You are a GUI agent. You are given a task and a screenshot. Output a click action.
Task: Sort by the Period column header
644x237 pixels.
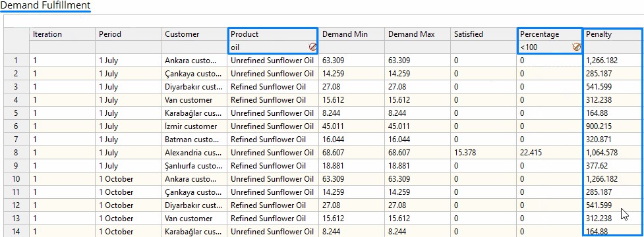[129, 34]
